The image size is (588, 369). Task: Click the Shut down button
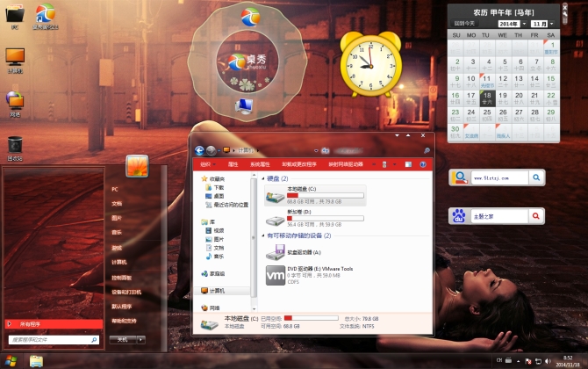123,340
